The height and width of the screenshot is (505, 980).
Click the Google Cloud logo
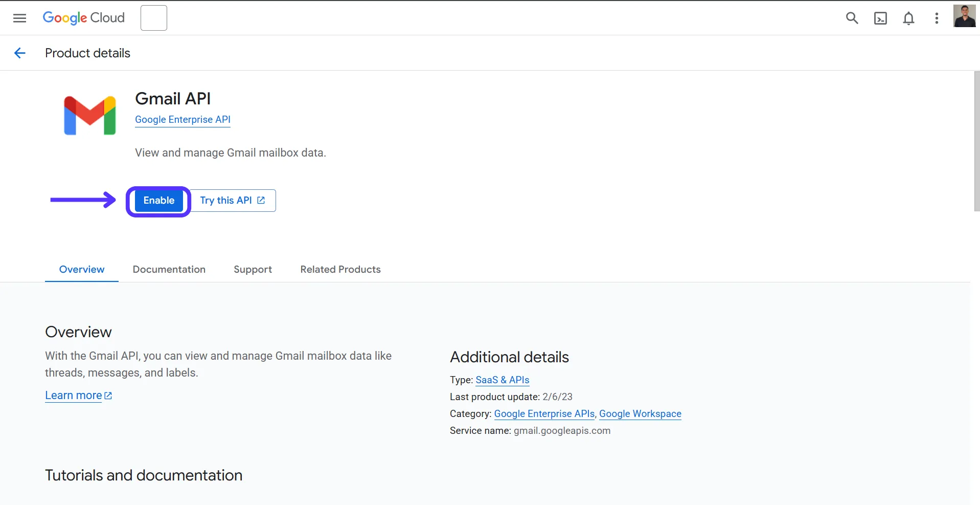pyautogui.click(x=84, y=18)
